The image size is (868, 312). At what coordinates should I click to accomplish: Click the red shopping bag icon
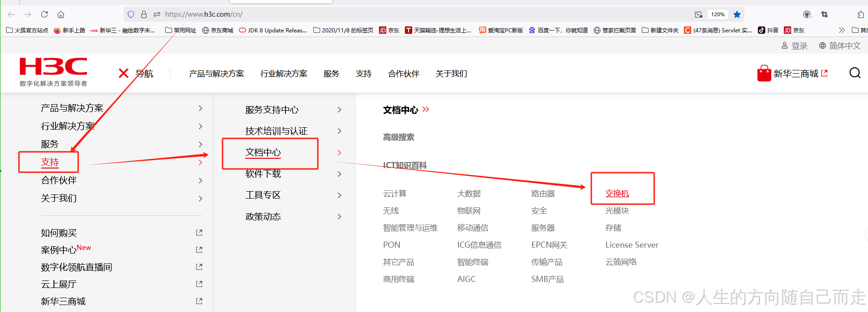pos(764,73)
